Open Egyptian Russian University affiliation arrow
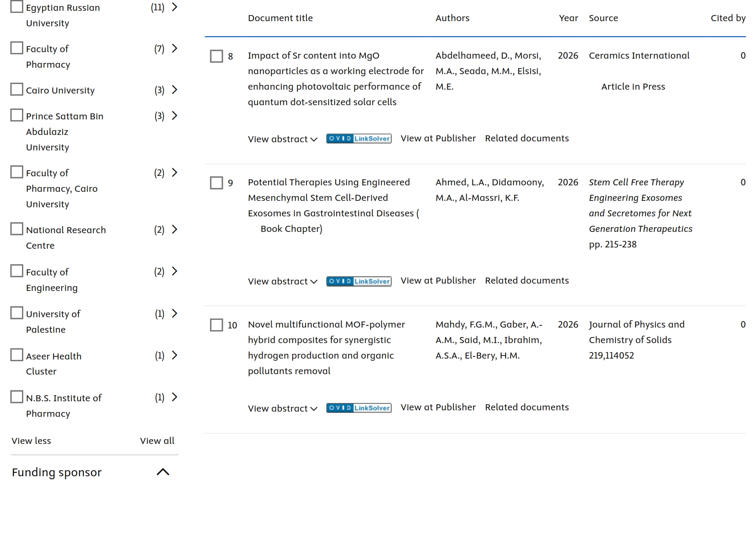 click(x=175, y=7)
